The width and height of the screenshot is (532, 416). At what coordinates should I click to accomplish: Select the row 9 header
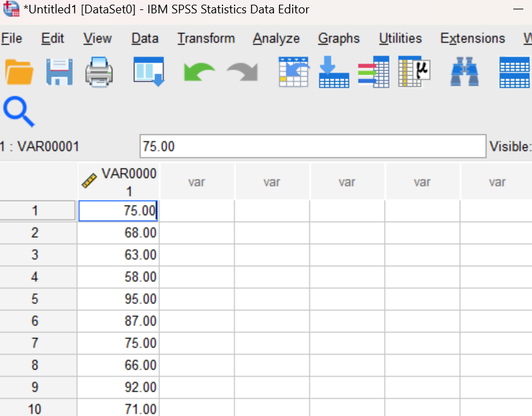coord(38,387)
